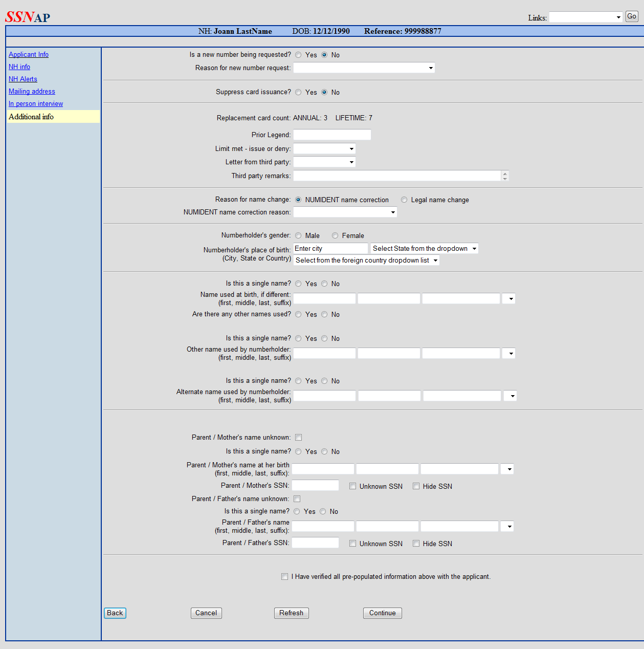This screenshot has height=649, width=644.
Task: Select Yes for any other names used
Action: pyautogui.click(x=298, y=314)
